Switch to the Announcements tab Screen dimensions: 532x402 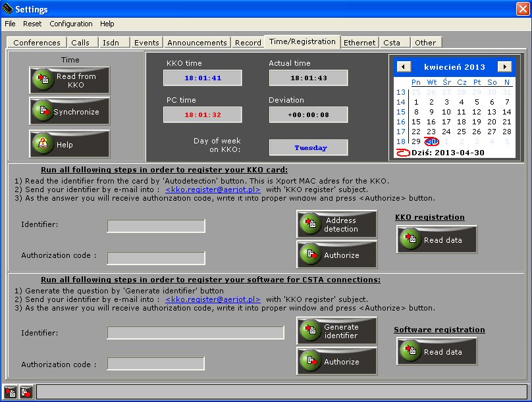click(x=197, y=43)
